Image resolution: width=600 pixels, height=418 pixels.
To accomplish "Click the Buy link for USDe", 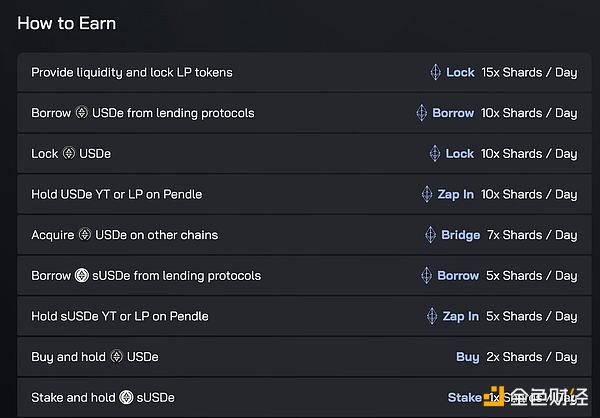I will pos(467,357).
